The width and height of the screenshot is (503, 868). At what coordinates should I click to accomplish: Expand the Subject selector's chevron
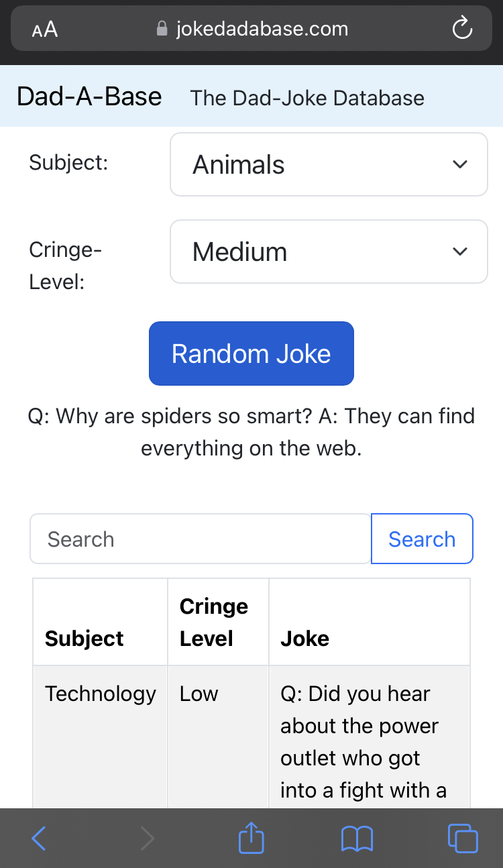pyautogui.click(x=460, y=164)
